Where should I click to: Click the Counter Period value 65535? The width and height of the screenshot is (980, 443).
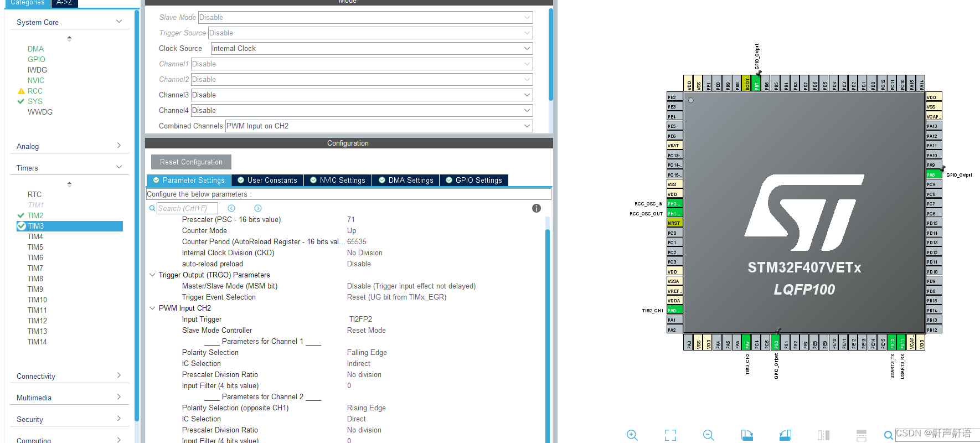click(x=357, y=241)
